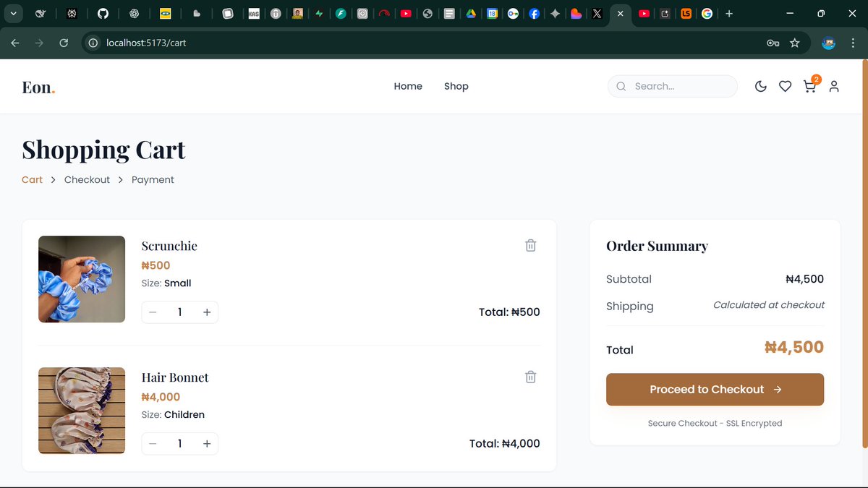Click the browser back arrow
This screenshot has width=868, height=488.
point(15,43)
